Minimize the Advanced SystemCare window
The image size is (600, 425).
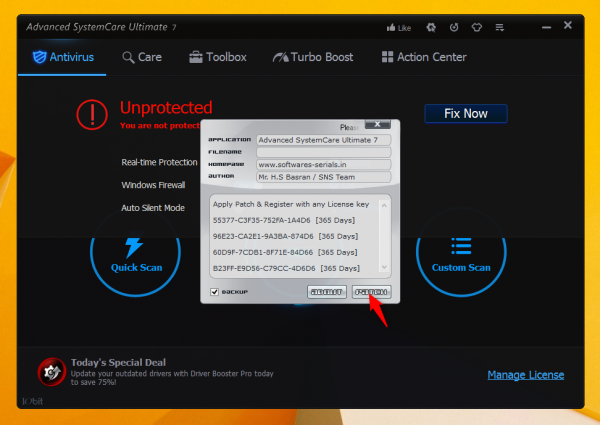pyautogui.click(x=546, y=27)
